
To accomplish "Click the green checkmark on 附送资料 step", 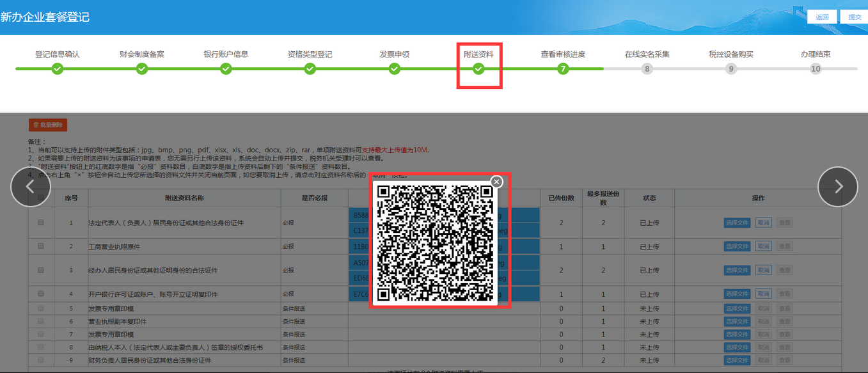I will click(x=478, y=68).
